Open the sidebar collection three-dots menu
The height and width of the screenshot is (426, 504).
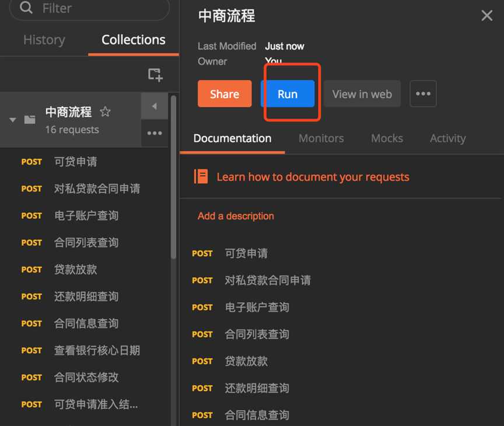tap(155, 133)
